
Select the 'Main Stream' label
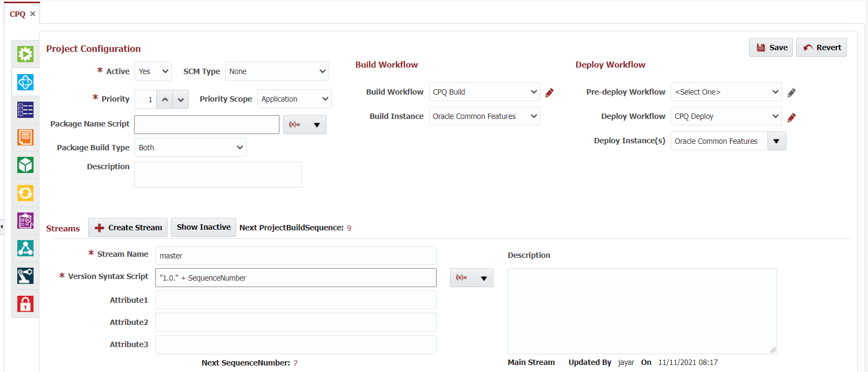click(531, 362)
